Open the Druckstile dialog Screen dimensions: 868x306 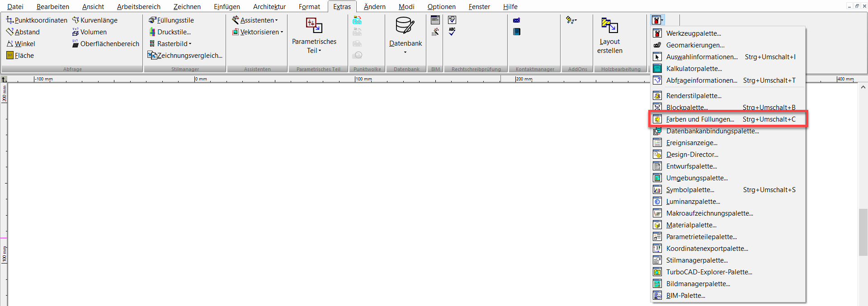170,32
